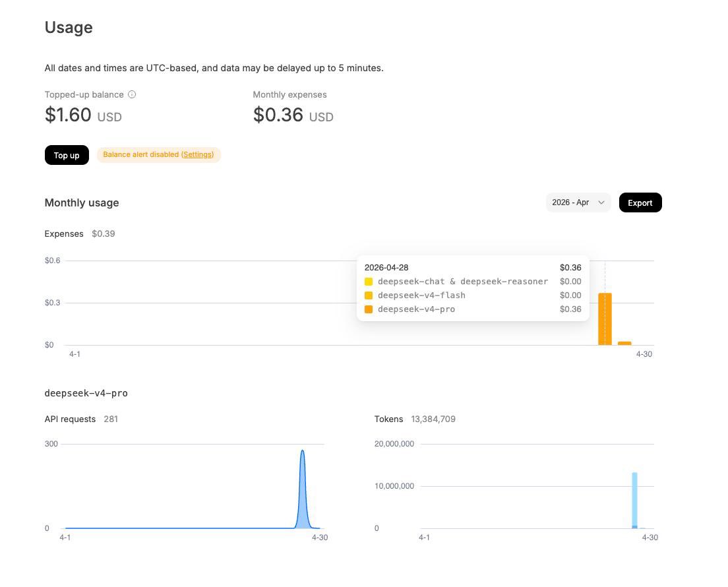Image resolution: width=728 pixels, height=587 pixels.
Task: Click the Topped-up balance label
Action: [84, 94]
